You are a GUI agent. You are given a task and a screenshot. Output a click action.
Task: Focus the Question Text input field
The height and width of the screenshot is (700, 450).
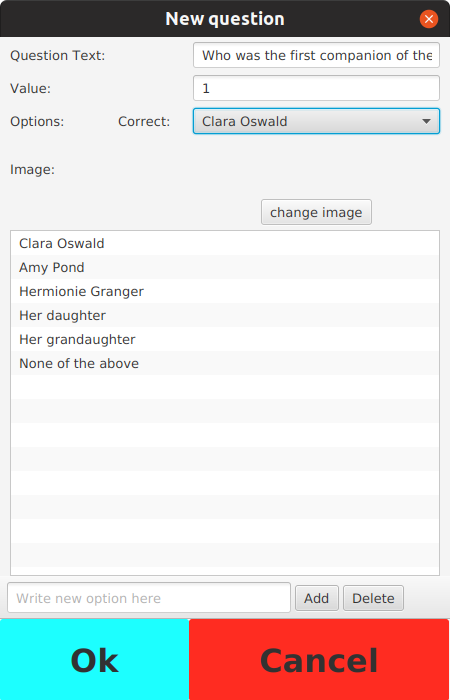point(316,55)
